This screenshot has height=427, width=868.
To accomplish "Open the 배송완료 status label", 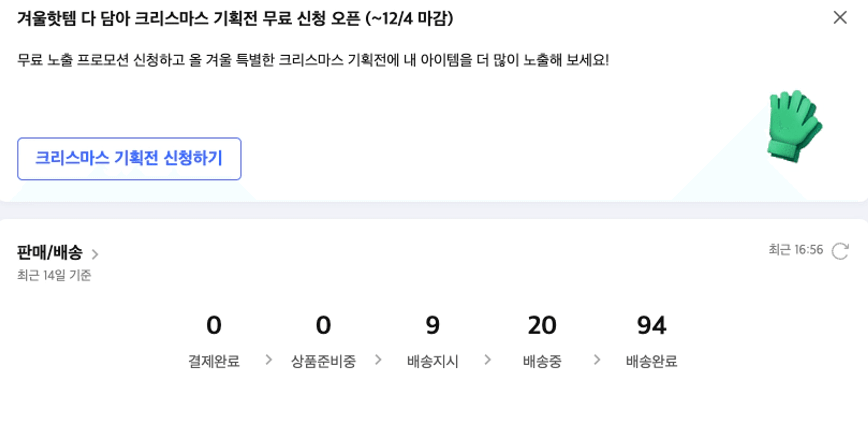I will tap(652, 361).
